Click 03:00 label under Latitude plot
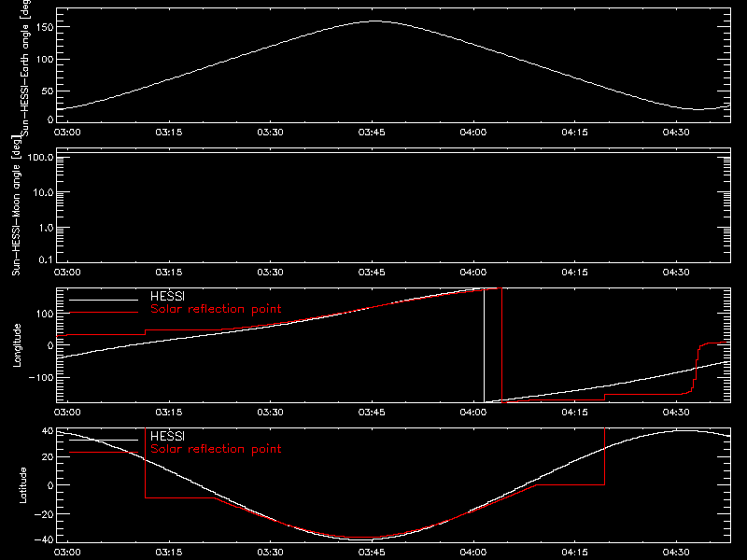The width and height of the screenshot is (747, 560). (67, 553)
